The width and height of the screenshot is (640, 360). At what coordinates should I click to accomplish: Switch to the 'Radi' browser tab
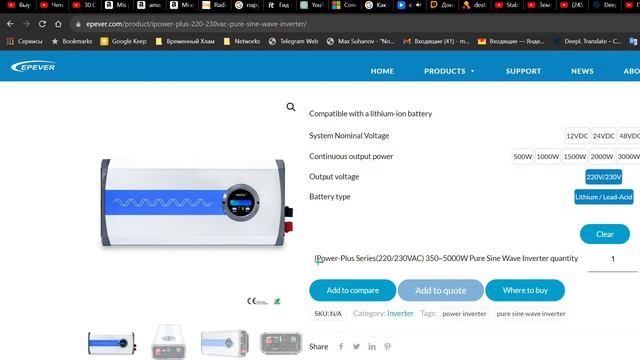click(214, 5)
